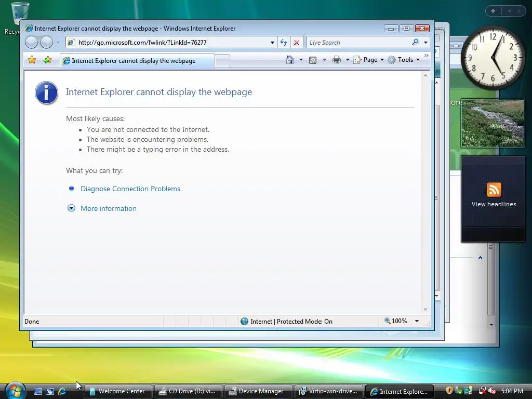Click the sidebar clock gadget
The image size is (532, 399).
pos(493,58)
